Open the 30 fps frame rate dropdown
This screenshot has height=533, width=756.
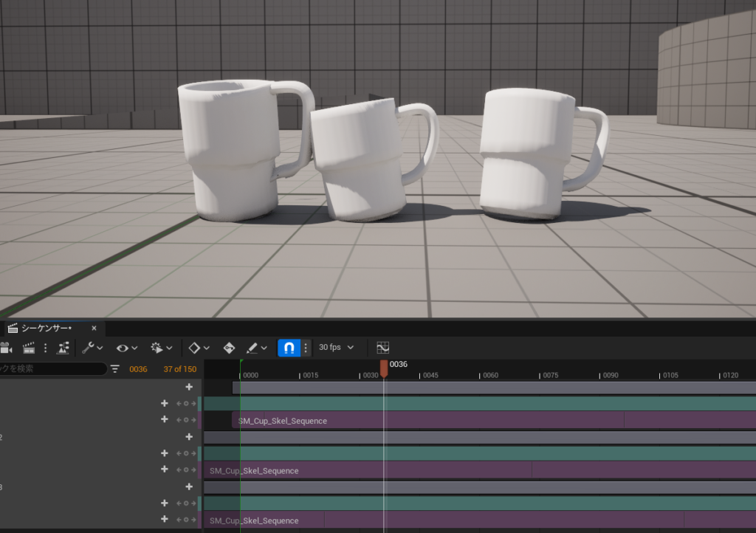(x=336, y=348)
